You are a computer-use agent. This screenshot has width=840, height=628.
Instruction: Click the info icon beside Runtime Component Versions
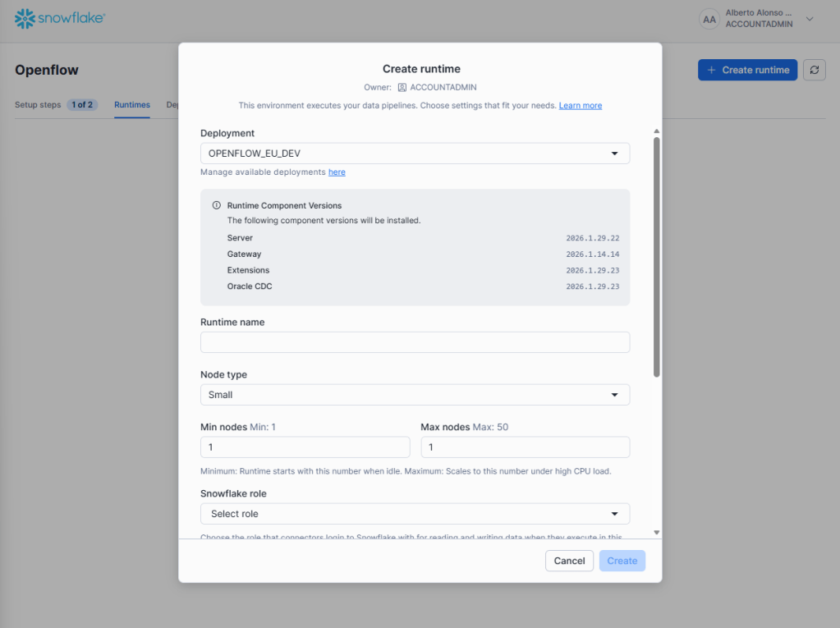point(217,205)
